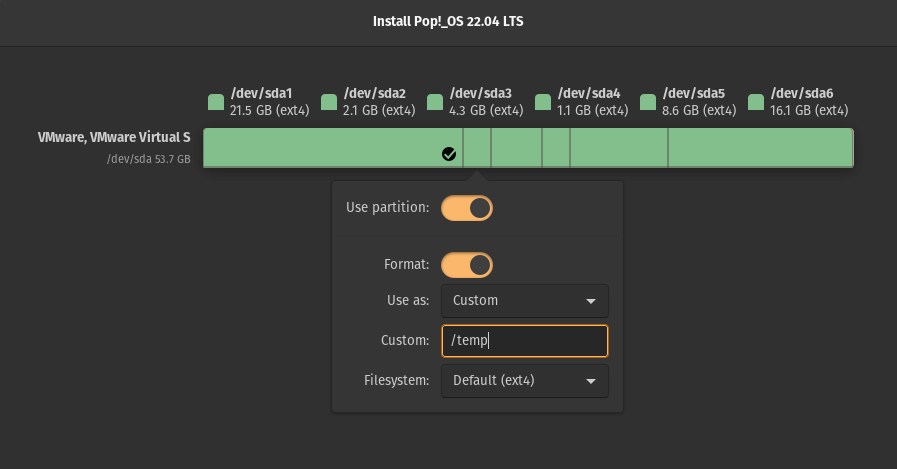Click the checkmark icon on sda1 partition
The image size is (897, 469).
point(449,154)
